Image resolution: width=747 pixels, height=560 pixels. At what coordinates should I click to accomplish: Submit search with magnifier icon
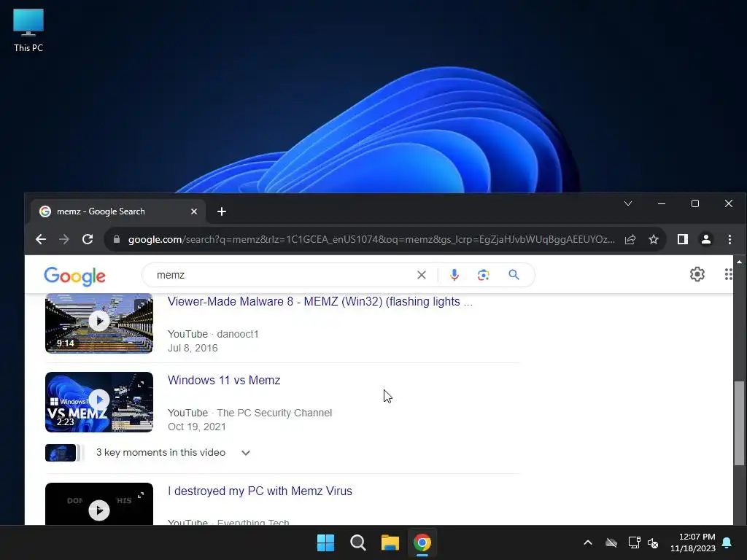(514, 275)
